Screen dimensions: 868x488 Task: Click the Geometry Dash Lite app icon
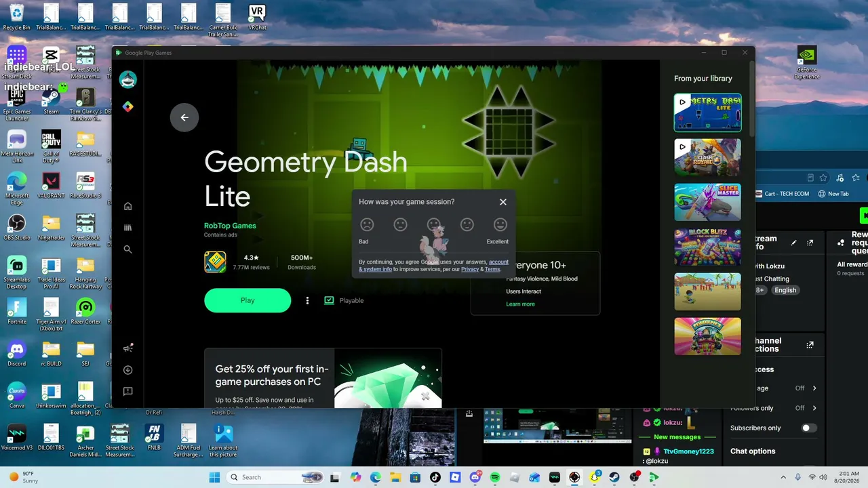(x=215, y=262)
